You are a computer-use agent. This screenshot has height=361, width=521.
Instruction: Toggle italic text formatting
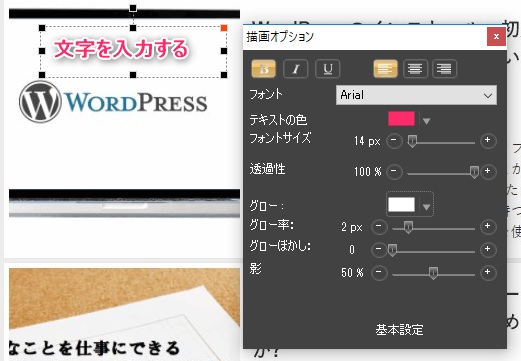pos(295,69)
